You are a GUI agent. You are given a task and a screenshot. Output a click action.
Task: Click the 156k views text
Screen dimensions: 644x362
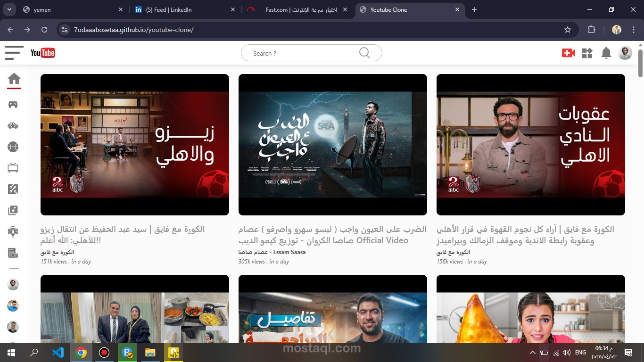pyautogui.click(x=450, y=262)
